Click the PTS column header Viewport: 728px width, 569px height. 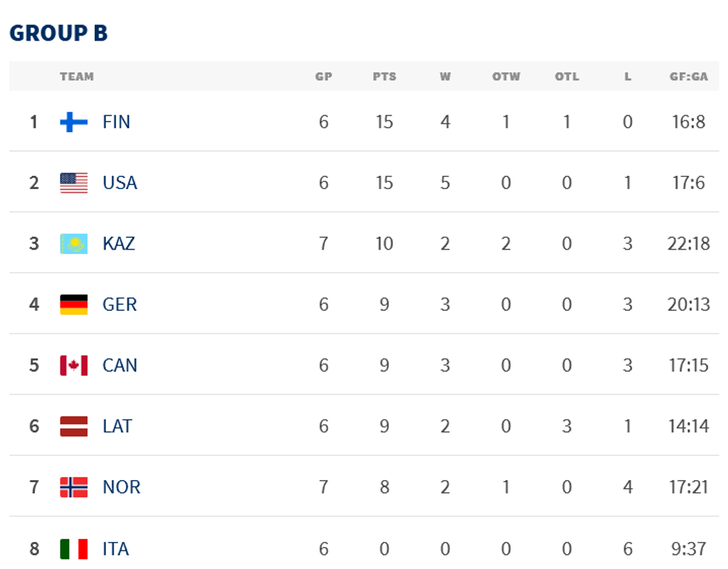tap(384, 77)
